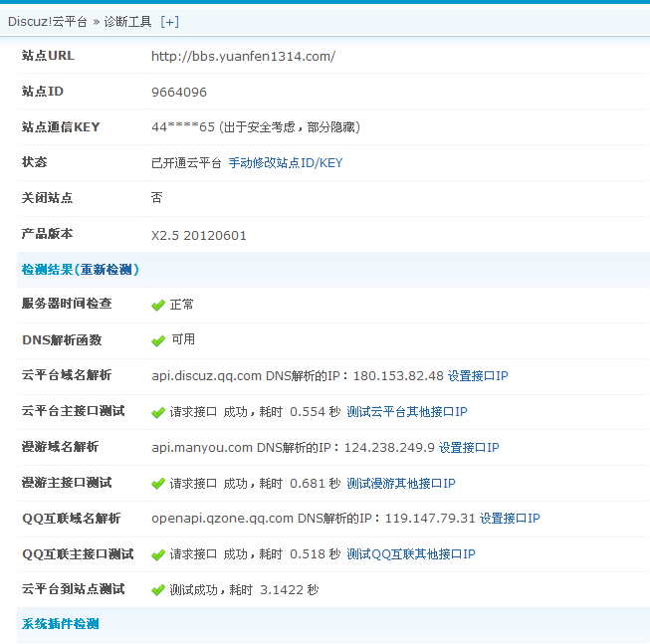The height and width of the screenshot is (644, 650).
Task: Open 设置接口IP for api.discuz.qq.com
Action: (x=478, y=376)
